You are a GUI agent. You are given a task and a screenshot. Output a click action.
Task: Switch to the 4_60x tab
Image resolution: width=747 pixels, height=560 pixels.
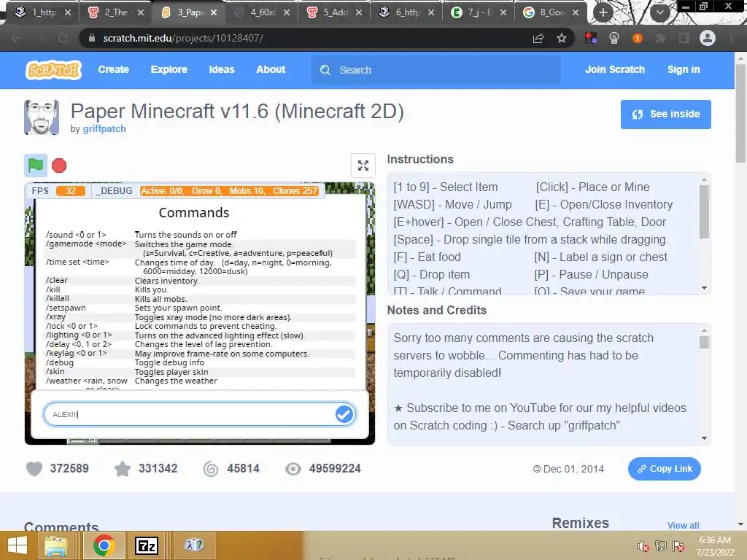pos(262,12)
